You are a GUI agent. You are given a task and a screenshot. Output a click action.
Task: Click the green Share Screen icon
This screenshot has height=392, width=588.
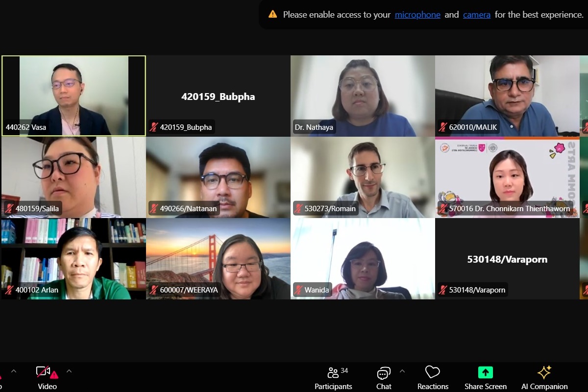[485, 372]
